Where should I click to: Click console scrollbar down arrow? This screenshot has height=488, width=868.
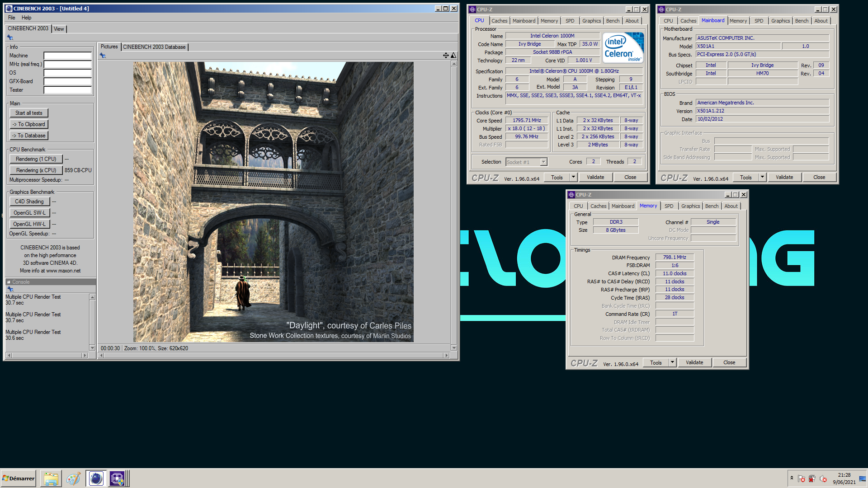(92, 348)
